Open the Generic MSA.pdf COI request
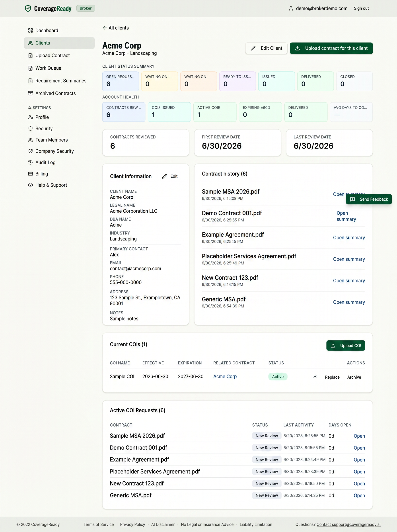This screenshot has width=397, height=532. tap(359, 495)
